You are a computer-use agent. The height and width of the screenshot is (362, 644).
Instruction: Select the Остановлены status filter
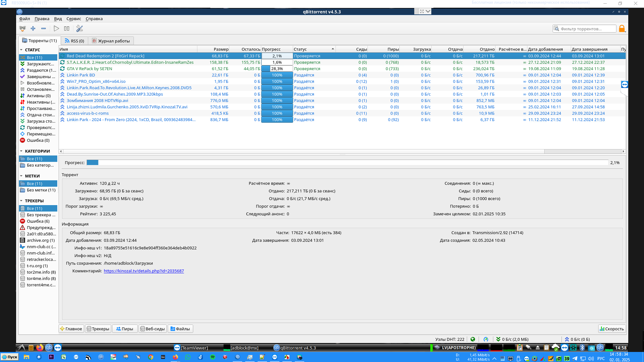[x=38, y=89]
